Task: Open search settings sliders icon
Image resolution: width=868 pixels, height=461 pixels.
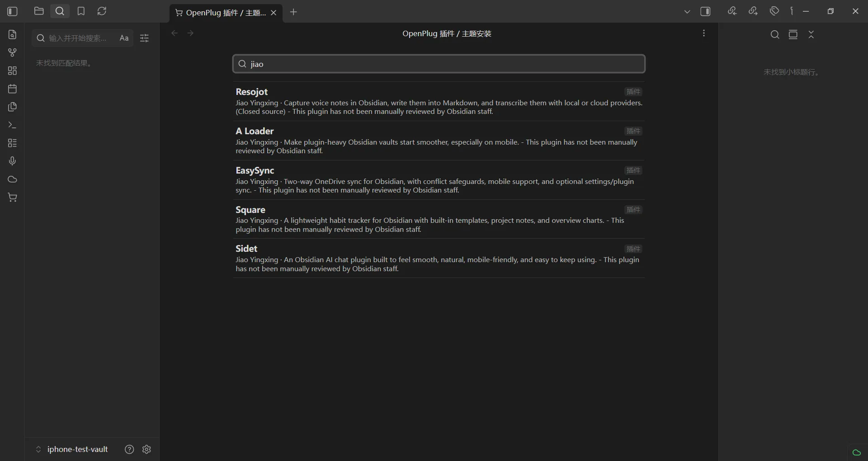Action: click(144, 38)
